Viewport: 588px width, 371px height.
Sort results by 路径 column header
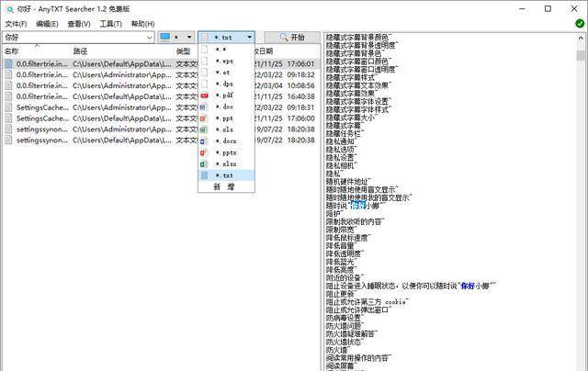pos(122,51)
